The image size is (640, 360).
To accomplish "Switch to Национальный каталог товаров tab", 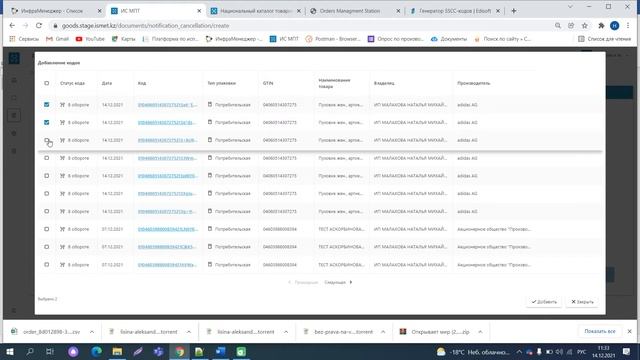I will (256, 11).
